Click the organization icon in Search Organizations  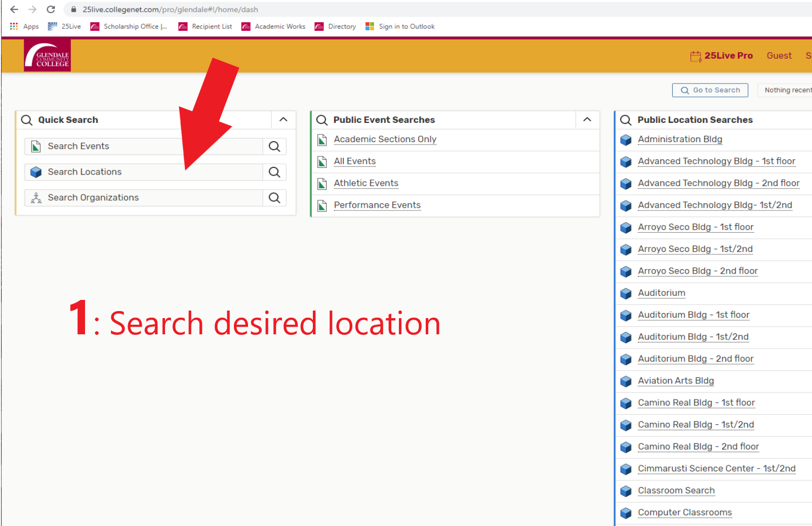pos(36,198)
